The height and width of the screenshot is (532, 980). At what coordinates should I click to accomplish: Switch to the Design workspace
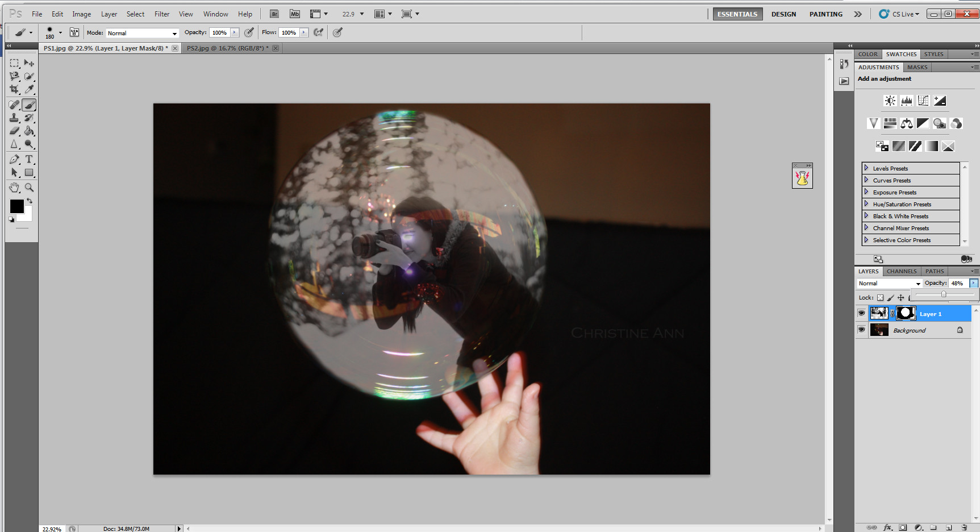tap(783, 14)
